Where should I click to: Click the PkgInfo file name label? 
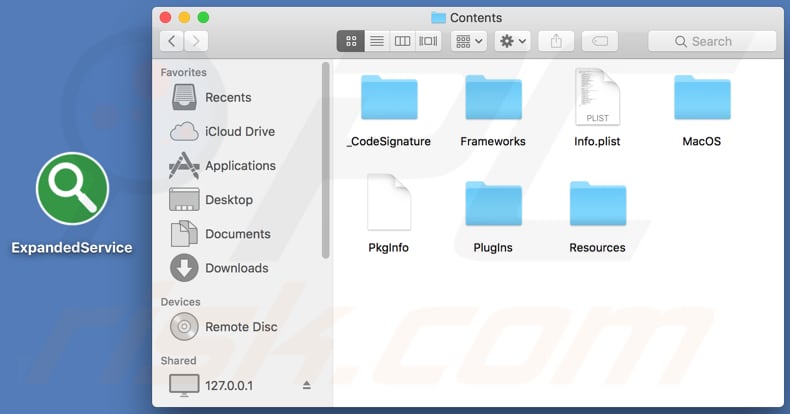point(388,248)
